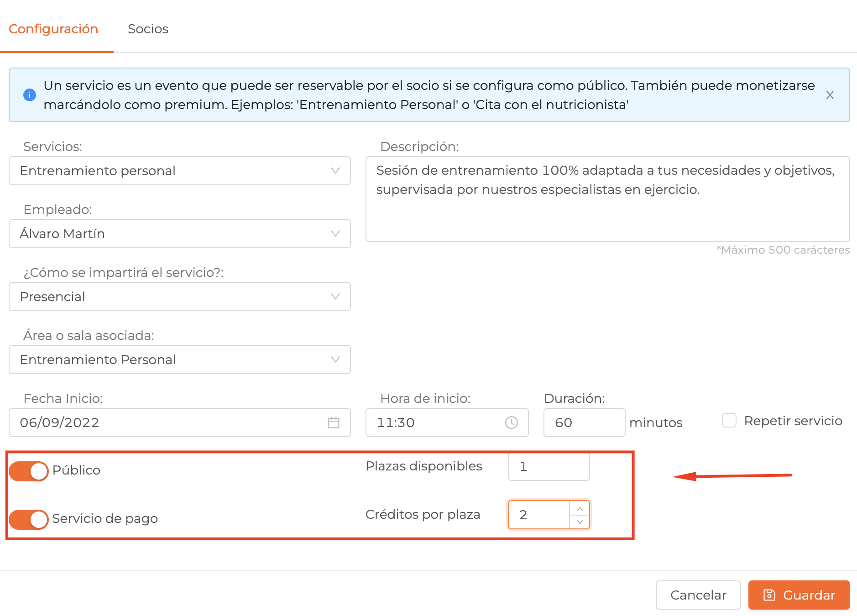This screenshot has height=616, width=857.
Task: Open the calendar icon in Fecha Inicio
Action: pyautogui.click(x=334, y=423)
